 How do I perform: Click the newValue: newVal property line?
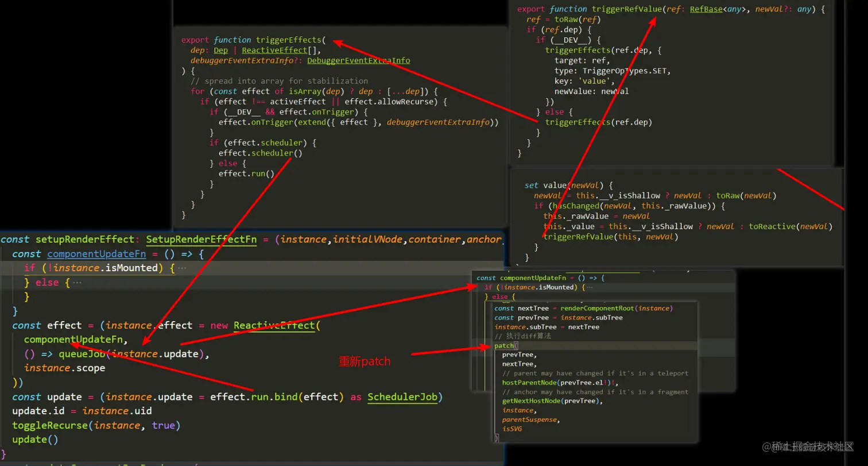click(591, 91)
